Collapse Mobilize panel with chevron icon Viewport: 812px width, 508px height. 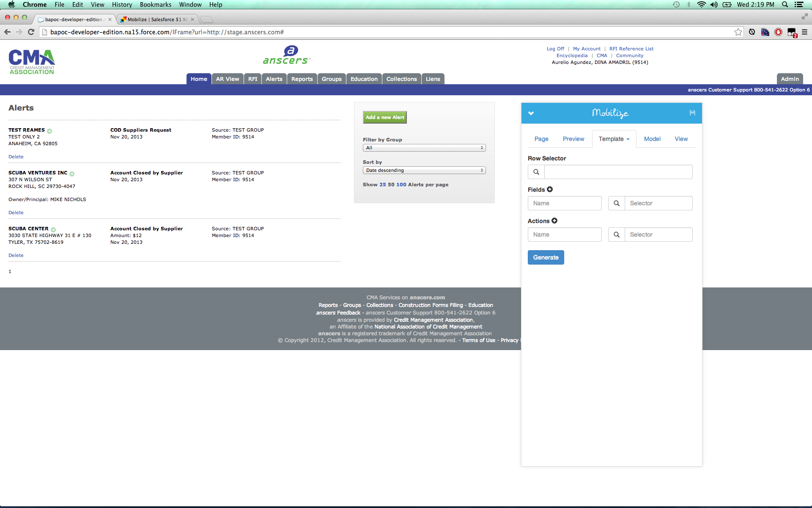coord(531,113)
